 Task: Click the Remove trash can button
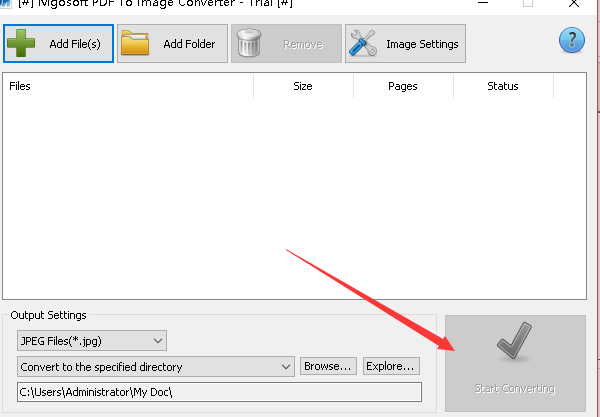point(286,44)
